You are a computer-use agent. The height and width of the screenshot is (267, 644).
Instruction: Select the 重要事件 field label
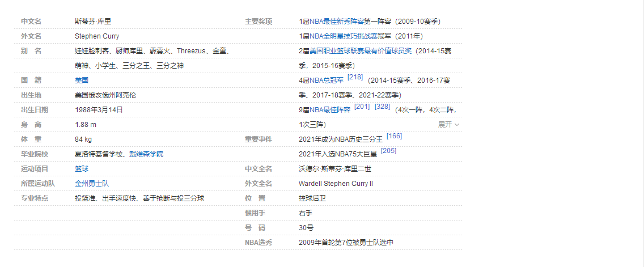point(259,139)
